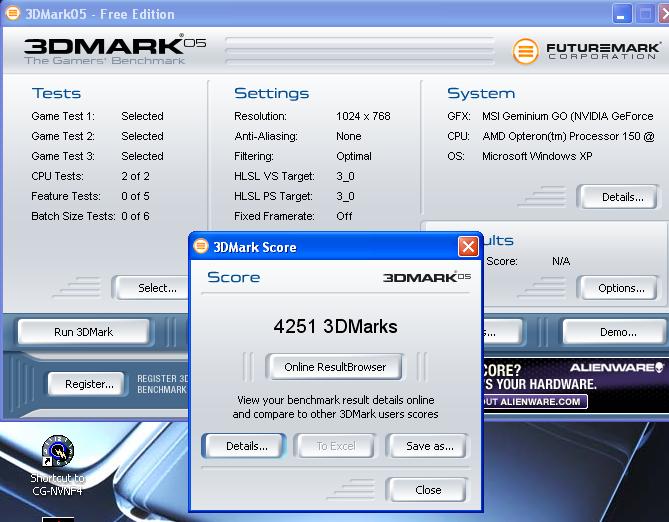Click the Register... button
Viewport: 669px width, 522px height.
click(89, 384)
